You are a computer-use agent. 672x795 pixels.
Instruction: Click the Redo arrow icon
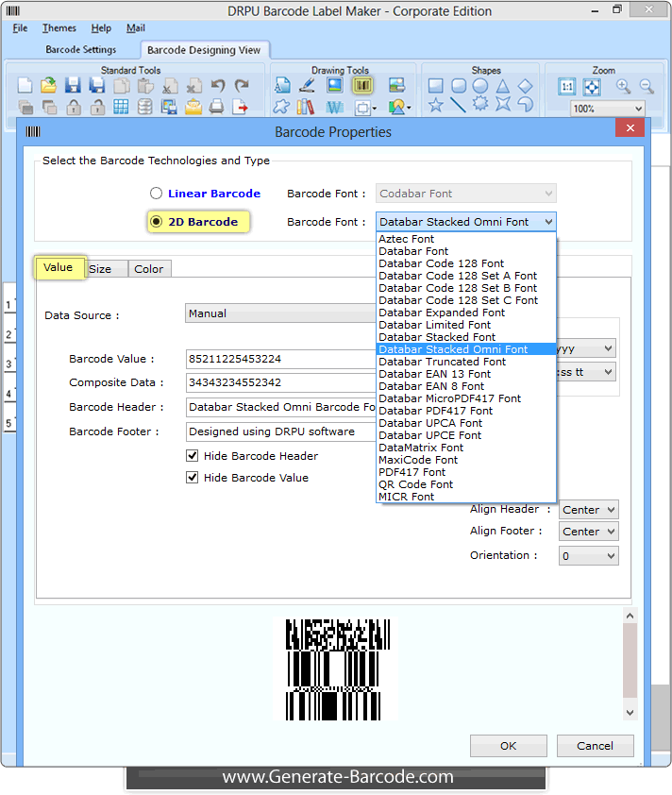coord(242,85)
